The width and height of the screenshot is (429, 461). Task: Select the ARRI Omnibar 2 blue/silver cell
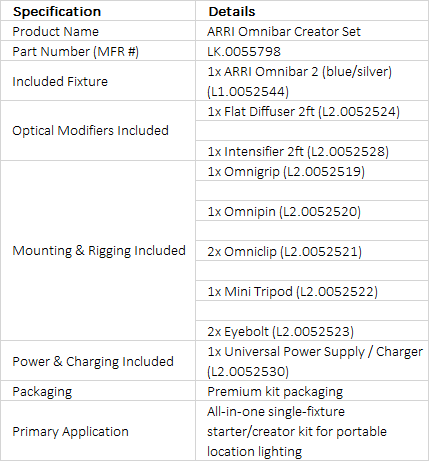pos(312,81)
